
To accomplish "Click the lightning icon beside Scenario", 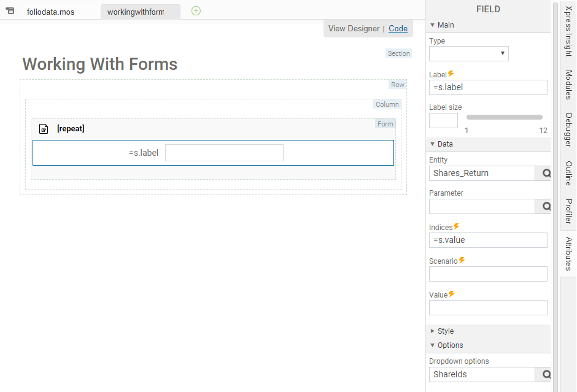I will tap(462, 261).
